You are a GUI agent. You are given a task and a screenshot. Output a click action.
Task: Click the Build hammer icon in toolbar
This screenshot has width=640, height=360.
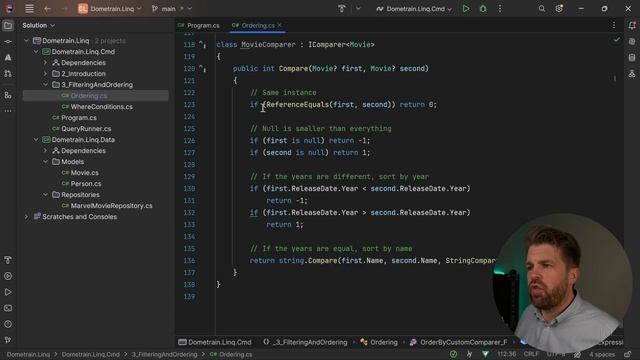point(342,9)
